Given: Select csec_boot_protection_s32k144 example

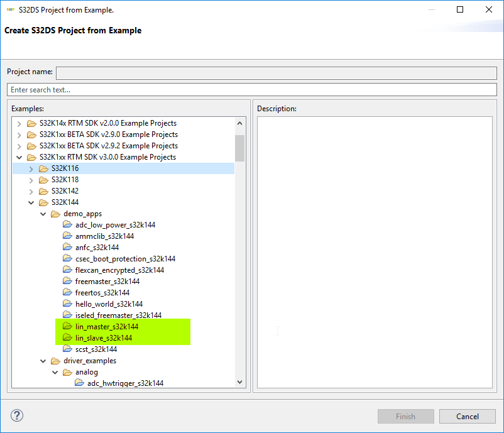Looking at the screenshot, I should [x=125, y=259].
